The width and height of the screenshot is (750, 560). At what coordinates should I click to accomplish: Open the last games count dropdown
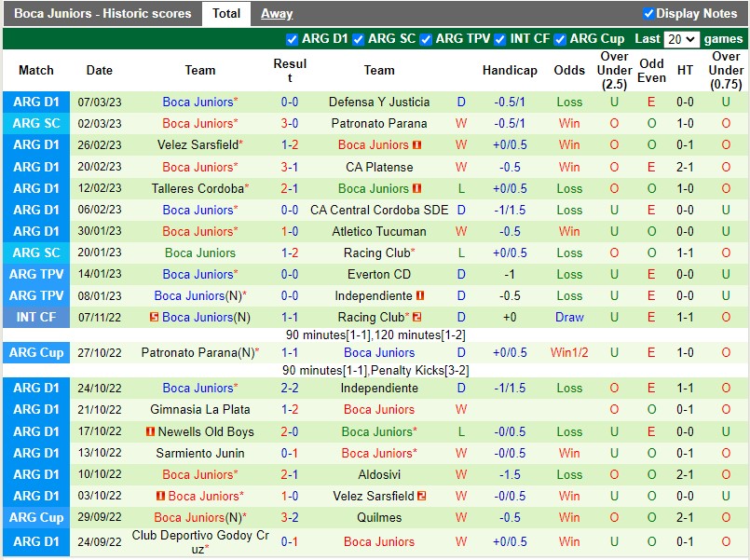pos(681,39)
